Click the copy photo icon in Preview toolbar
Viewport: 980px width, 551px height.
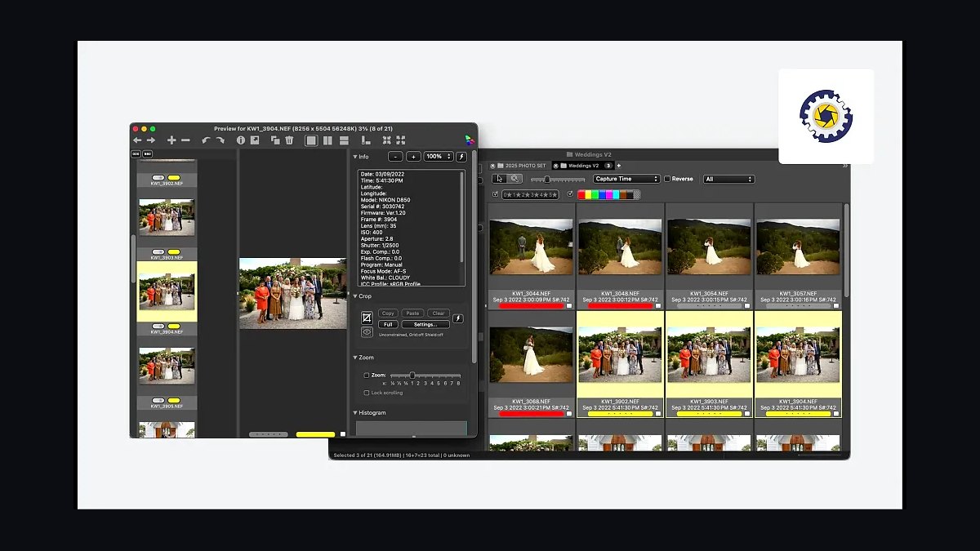pyautogui.click(x=275, y=140)
